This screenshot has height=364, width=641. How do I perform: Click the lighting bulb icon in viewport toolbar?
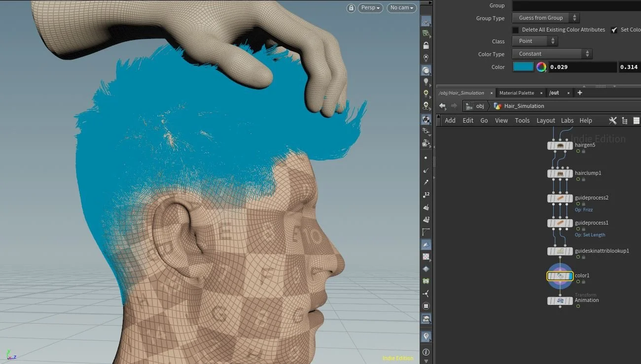pyautogui.click(x=426, y=81)
